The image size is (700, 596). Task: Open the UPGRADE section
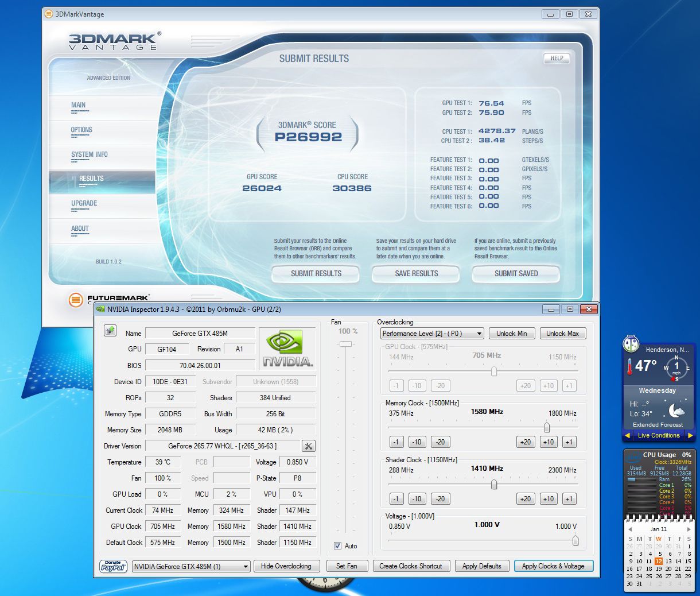point(84,203)
